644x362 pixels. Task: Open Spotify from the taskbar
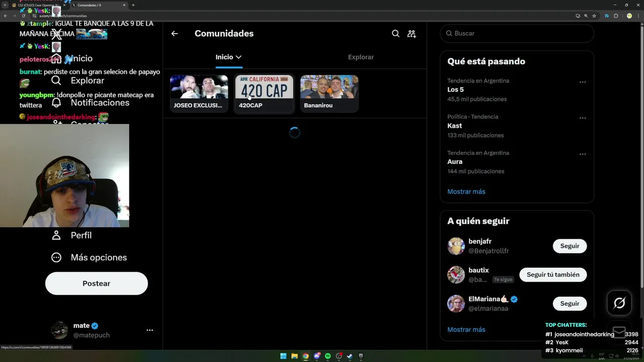click(328, 356)
